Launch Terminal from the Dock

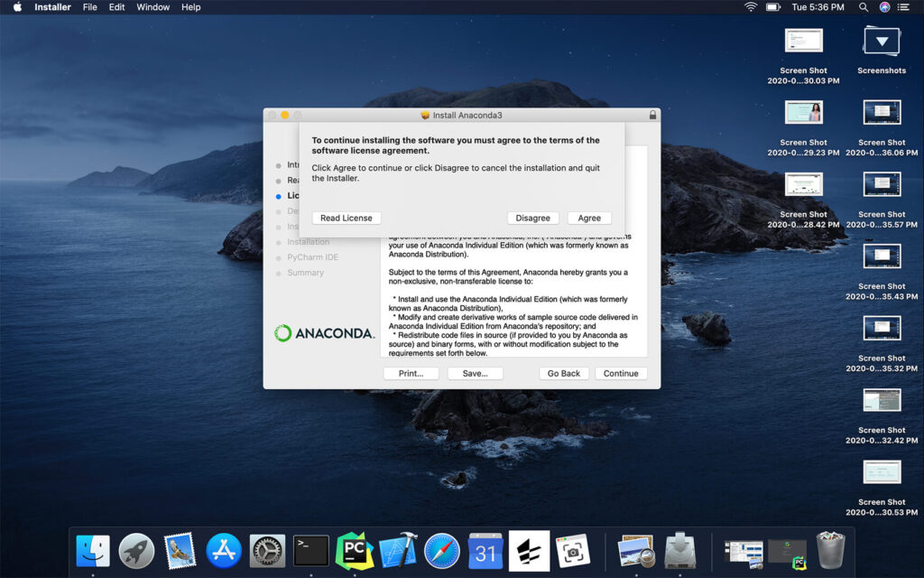pyautogui.click(x=311, y=552)
